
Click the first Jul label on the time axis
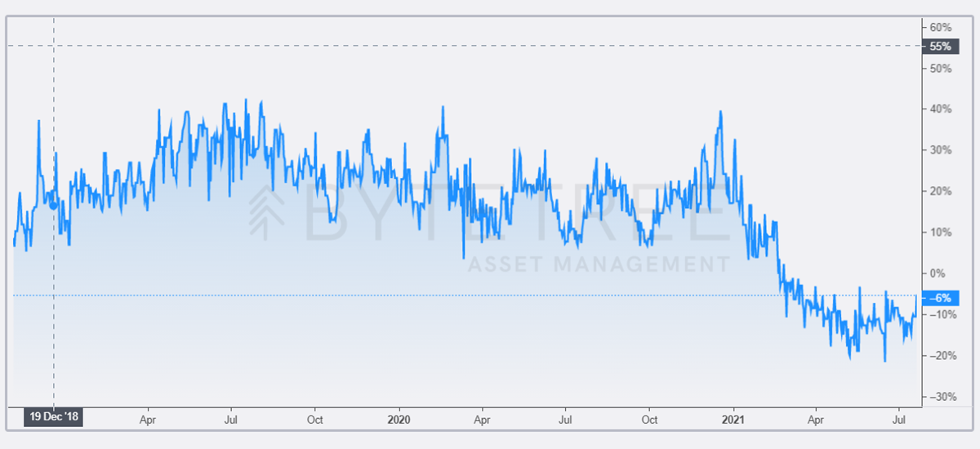click(231, 420)
